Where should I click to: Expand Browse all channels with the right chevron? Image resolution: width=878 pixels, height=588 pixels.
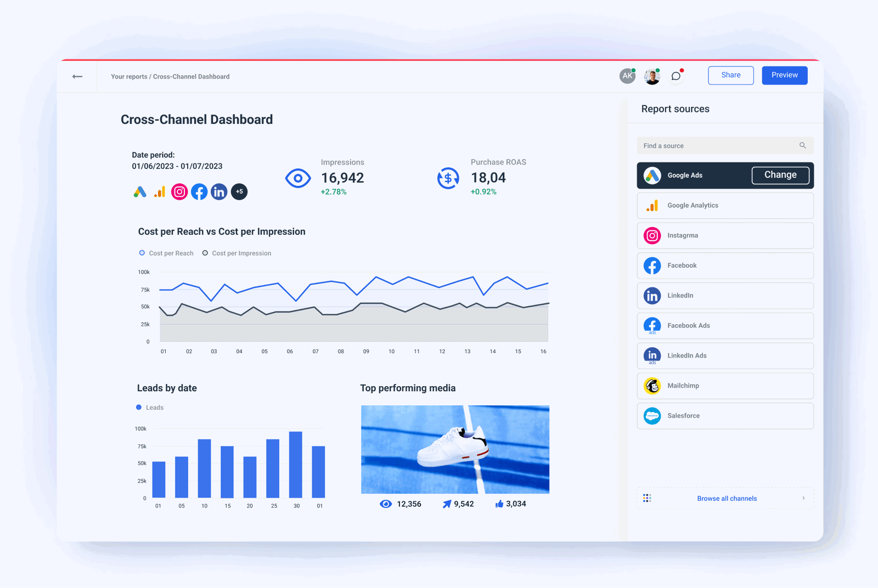click(x=803, y=498)
